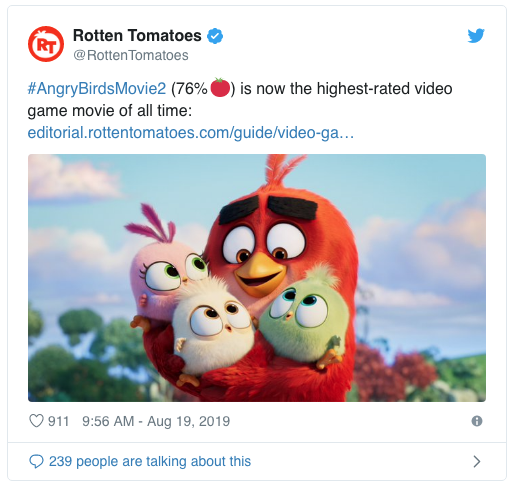514x490 pixels.
Task: Click the "(76%" score text
Action: tap(189, 89)
